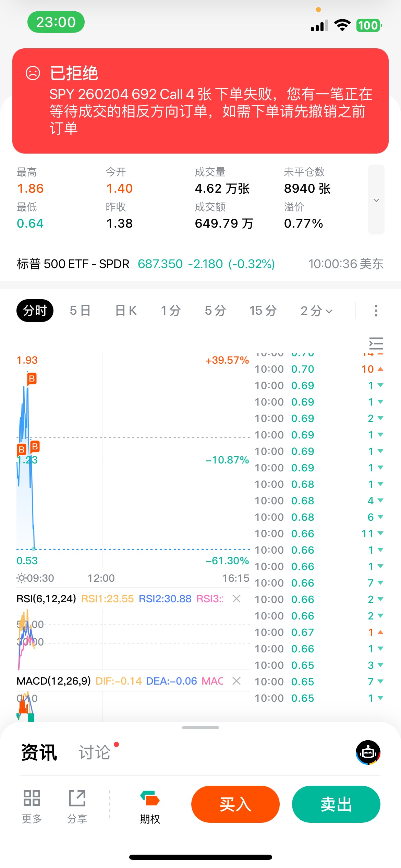Tap the sad face rejection icon
Image resolution: width=401 pixels, height=868 pixels.
click(x=33, y=73)
